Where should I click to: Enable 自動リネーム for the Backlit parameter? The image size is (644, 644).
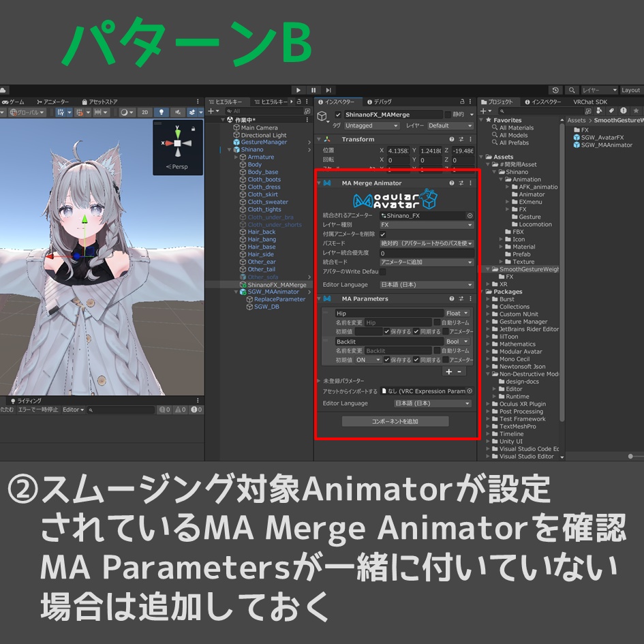tap(437, 351)
